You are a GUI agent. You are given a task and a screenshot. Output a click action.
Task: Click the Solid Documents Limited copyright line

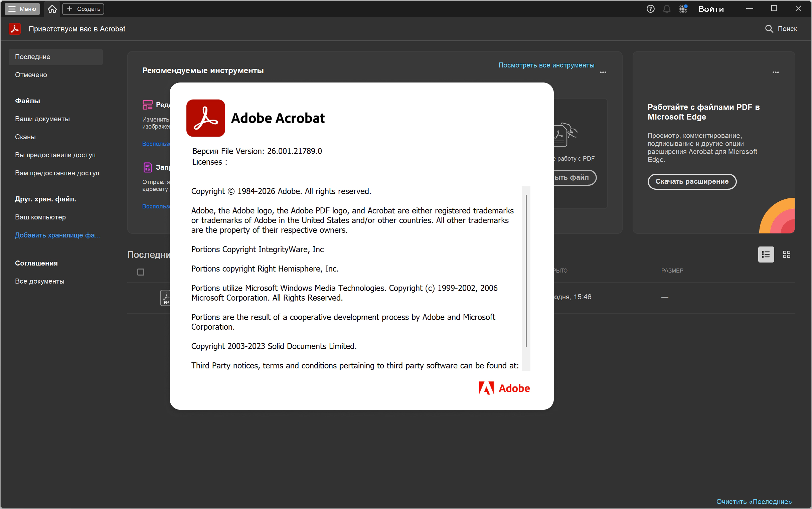click(x=274, y=346)
